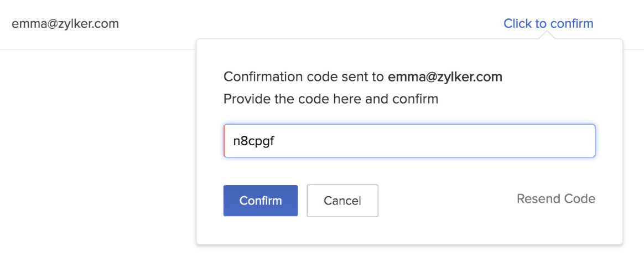Image resolution: width=644 pixels, height=266 pixels.
Task: Submit the code with Confirm
Action: 261,201
